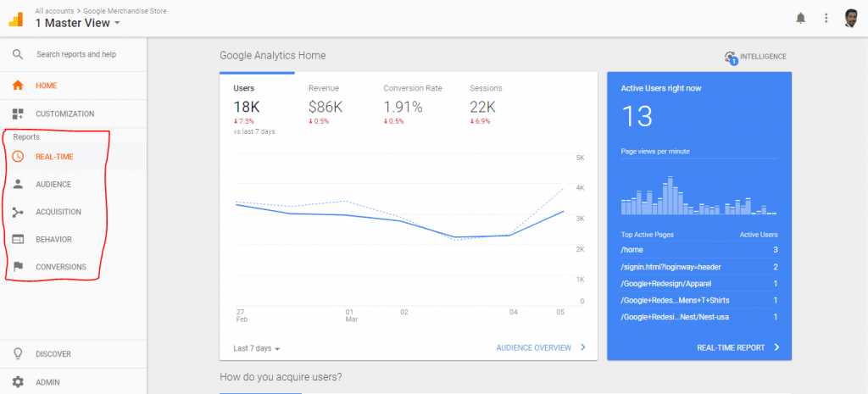
Task: Click the Conversions flag icon
Action: coord(18,267)
